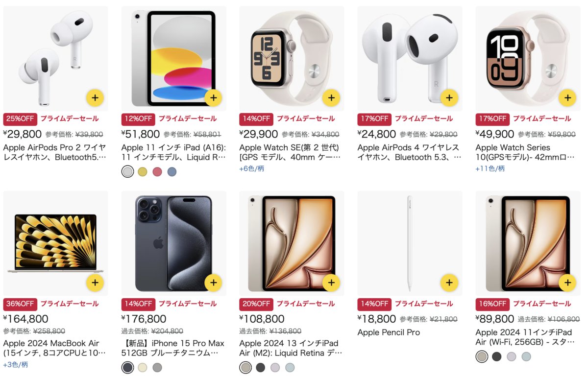Select pink color for 11-inch iPad (A16)
588x378 pixels.
pos(157,172)
